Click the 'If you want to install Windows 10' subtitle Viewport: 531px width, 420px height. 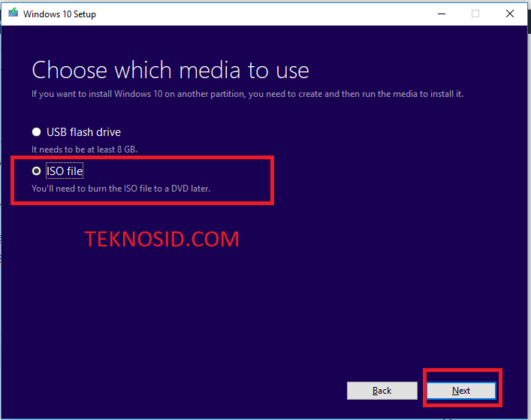pyautogui.click(x=247, y=94)
